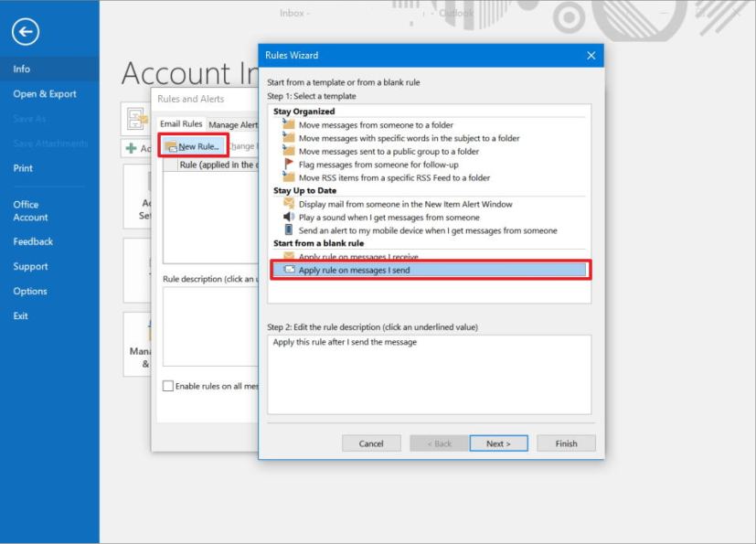Screen dimensions: 756x544
Task: Close the Rules Wizard dialog
Action: click(x=591, y=56)
